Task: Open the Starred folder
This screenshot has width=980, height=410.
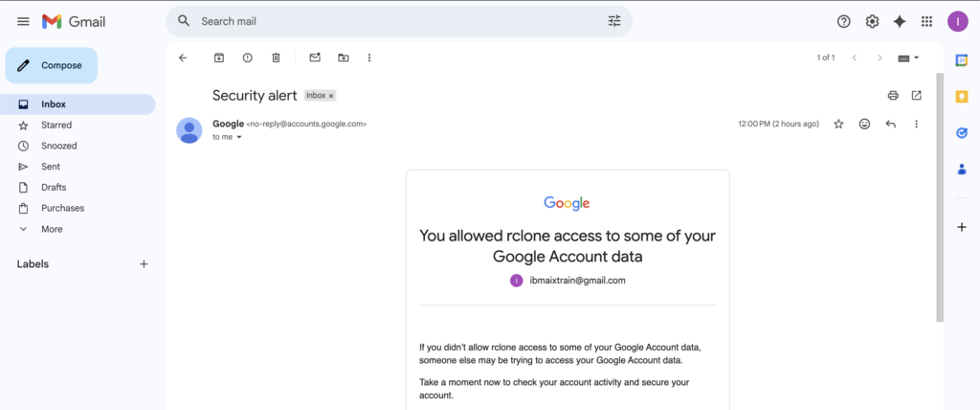Action: (56, 125)
